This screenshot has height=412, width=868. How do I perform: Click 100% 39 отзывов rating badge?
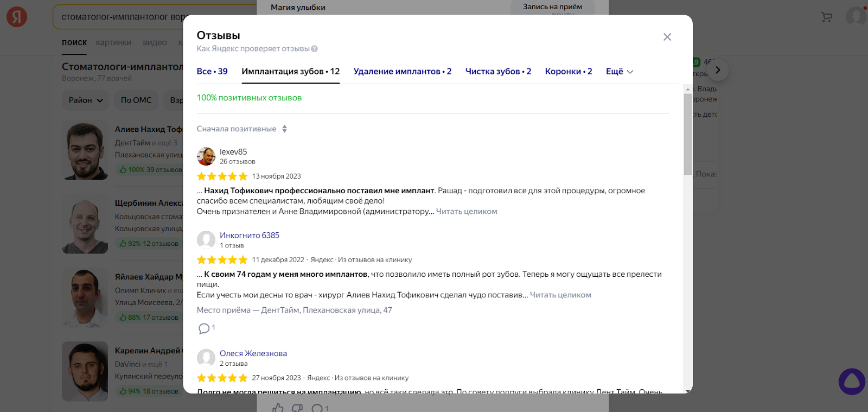click(x=149, y=170)
